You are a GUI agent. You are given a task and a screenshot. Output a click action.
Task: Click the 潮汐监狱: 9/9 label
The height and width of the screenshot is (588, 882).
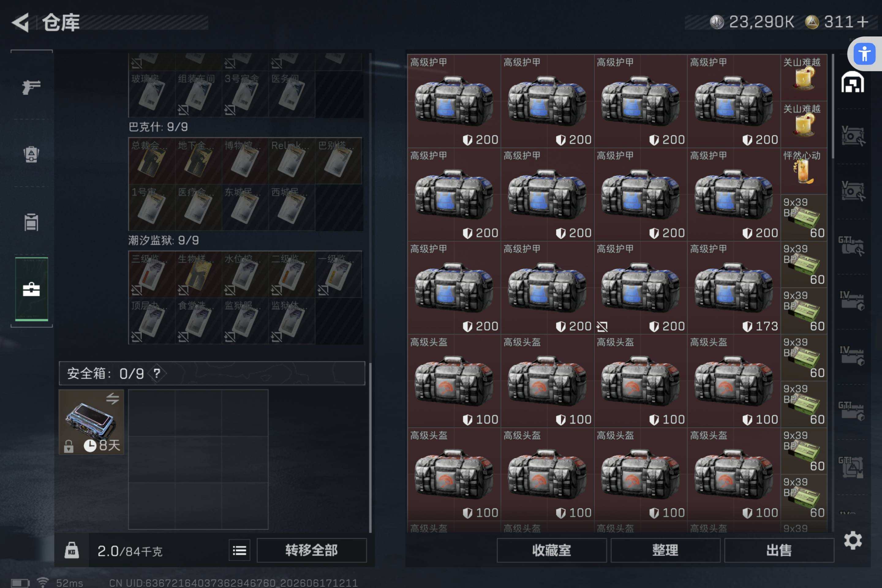[164, 240]
